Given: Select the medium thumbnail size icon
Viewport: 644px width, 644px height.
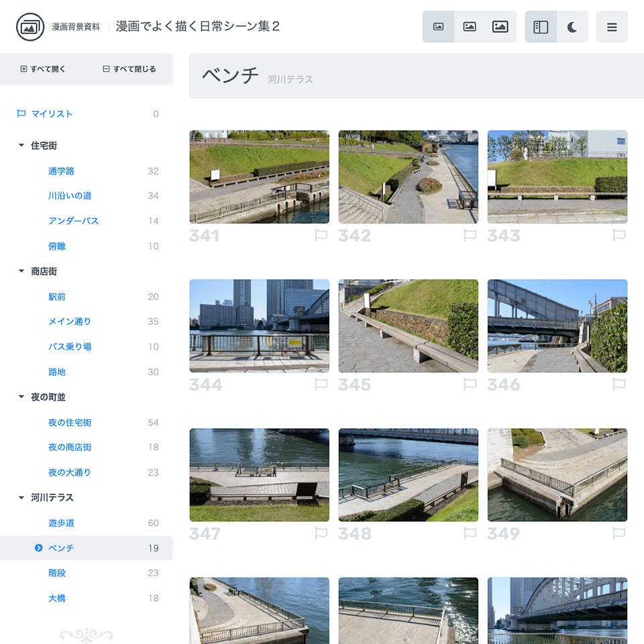Looking at the screenshot, I should [x=470, y=25].
